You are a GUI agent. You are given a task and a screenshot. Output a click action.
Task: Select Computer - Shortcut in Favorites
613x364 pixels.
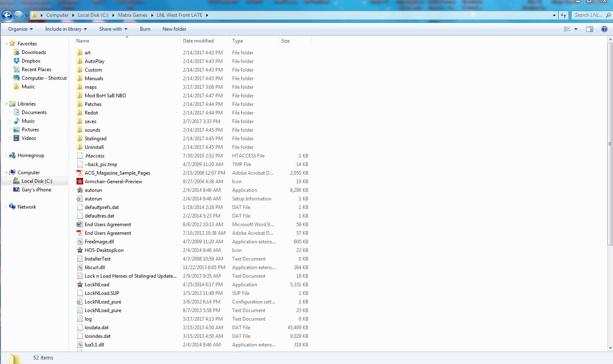pyautogui.click(x=44, y=78)
